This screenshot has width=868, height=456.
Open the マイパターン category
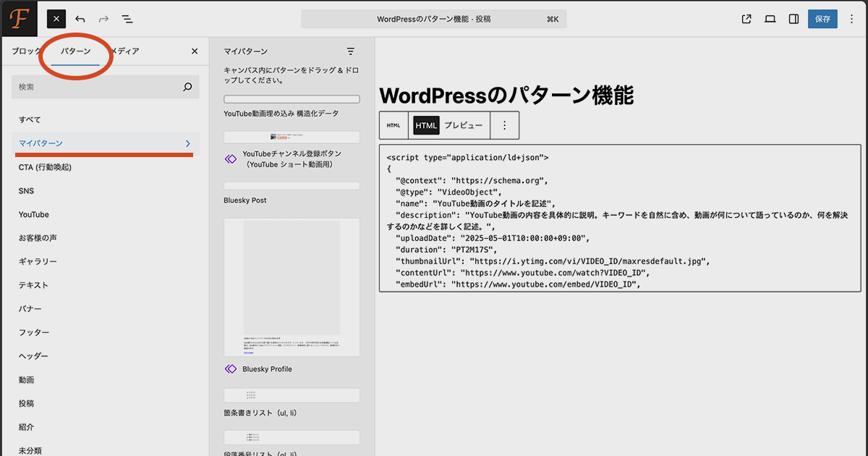tap(106, 143)
